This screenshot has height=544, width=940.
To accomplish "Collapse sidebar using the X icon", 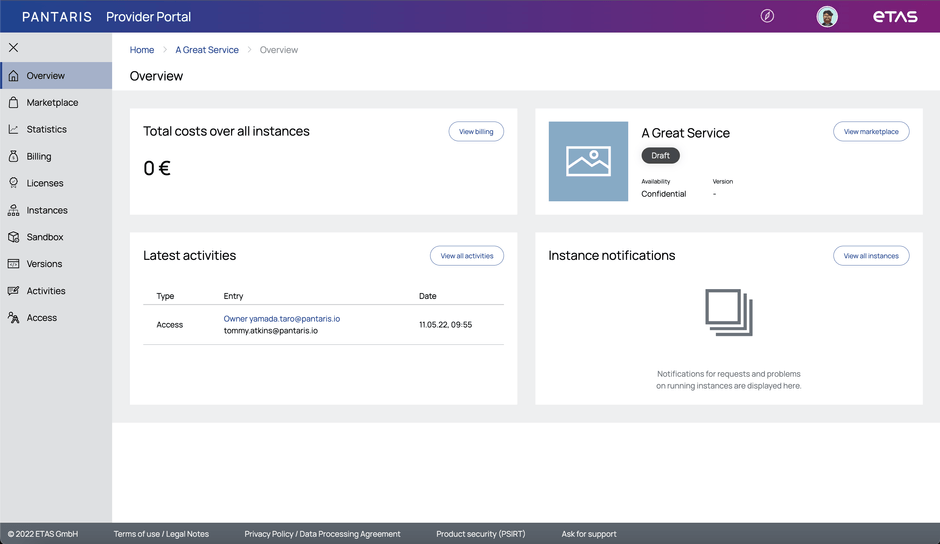I will 13,47.
